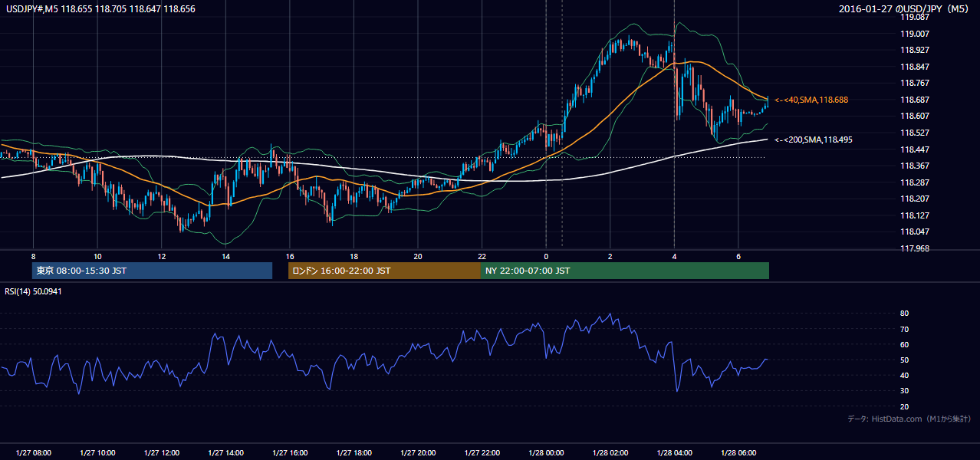The height and width of the screenshot is (460, 980).
Task: Click the 119.007 price axis value
Action: pyautogui.click(x=915, y=34)
